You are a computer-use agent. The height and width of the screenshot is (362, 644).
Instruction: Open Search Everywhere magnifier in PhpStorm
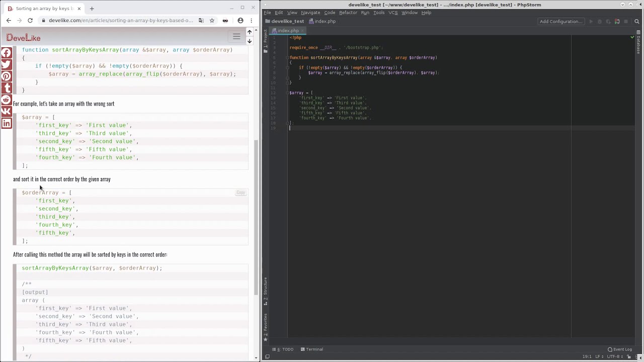point(637,22)
